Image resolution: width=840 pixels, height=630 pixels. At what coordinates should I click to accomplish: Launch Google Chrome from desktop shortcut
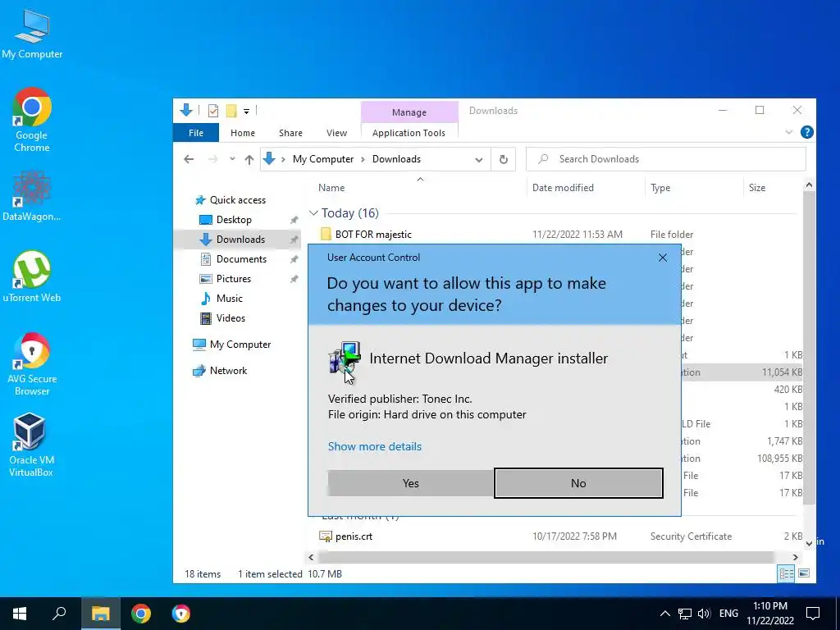click(x=32, y=120)
